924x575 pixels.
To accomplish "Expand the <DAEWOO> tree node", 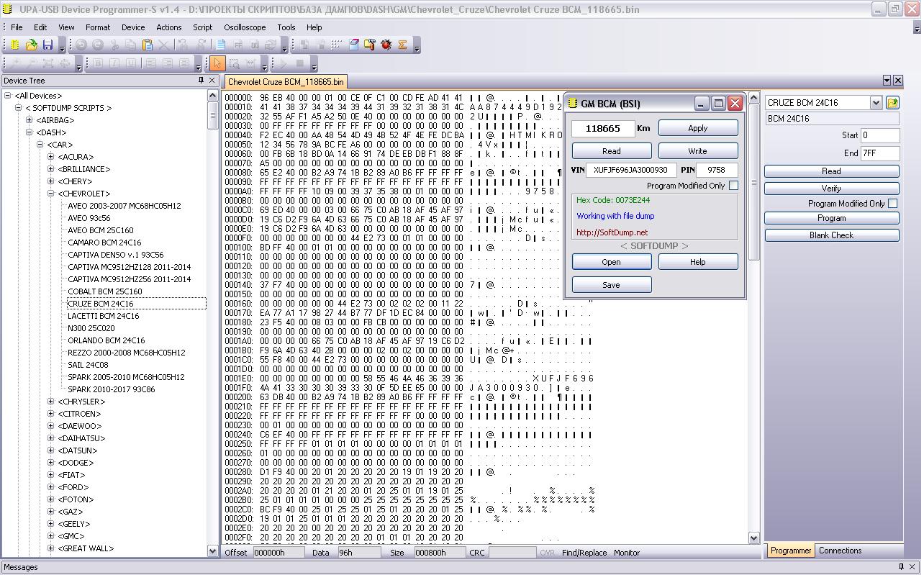I will click(x=51, y=426).
